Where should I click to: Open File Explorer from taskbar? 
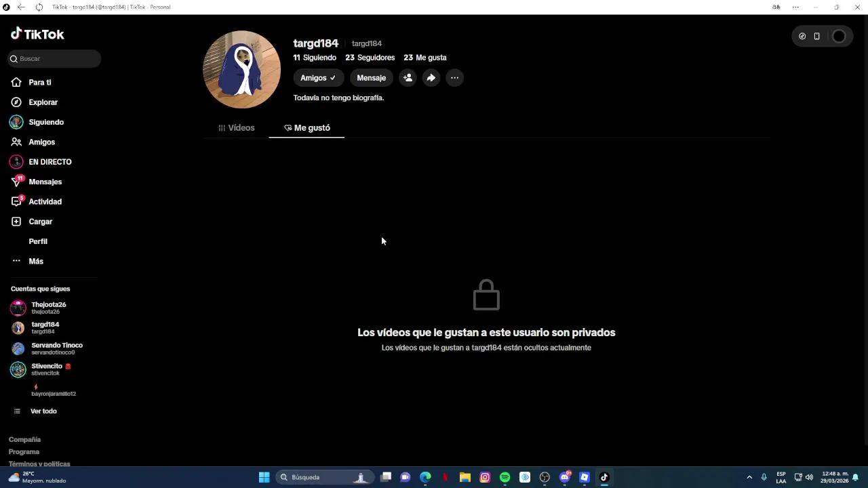(465, 477)
